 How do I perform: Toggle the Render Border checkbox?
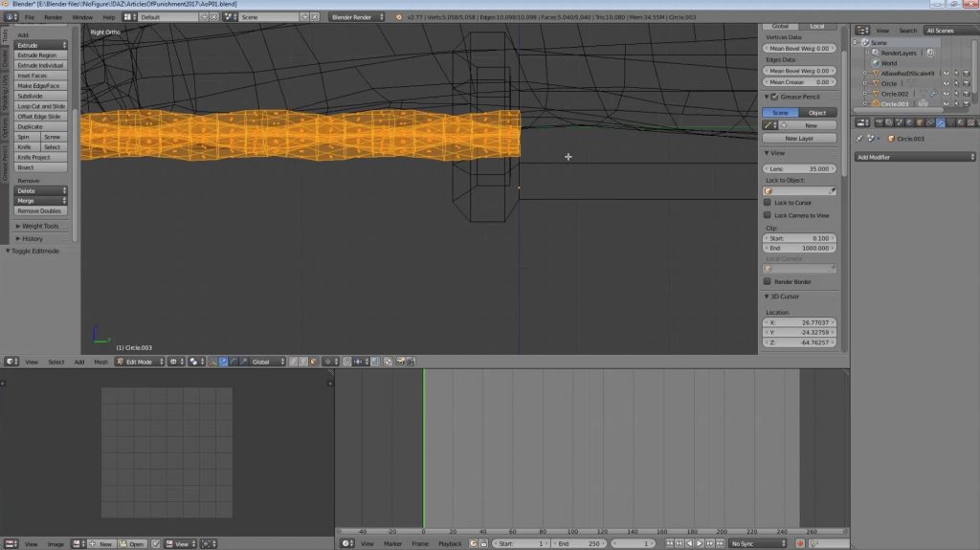(768, 281)
